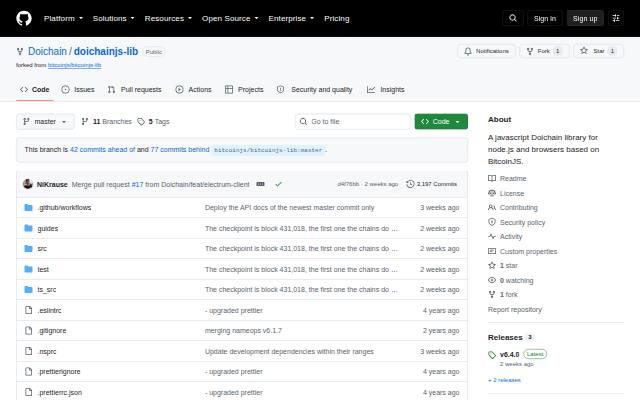The height and width of the screenshot is (400, 640).
Task: Open the .gitignore file
Action: [x=52, y=331]
